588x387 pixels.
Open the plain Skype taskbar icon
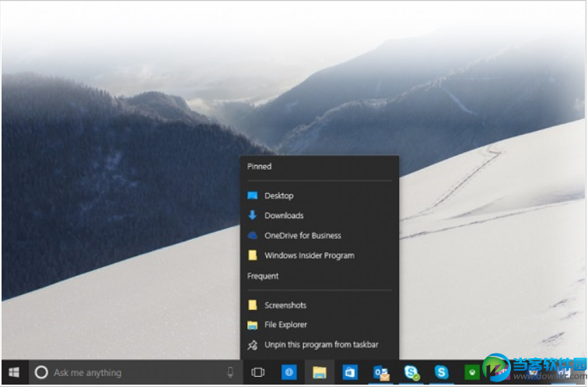click(441, 372)
